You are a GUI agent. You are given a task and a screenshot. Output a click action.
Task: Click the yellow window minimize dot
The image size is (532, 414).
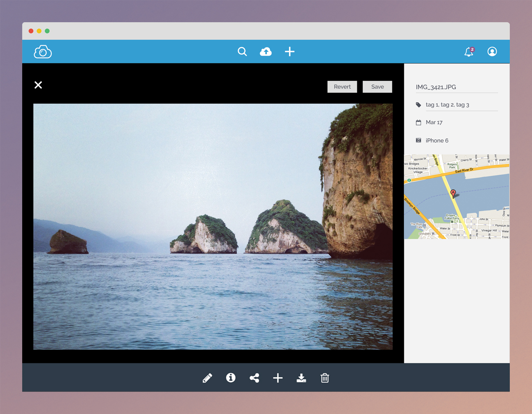tap(39, 31)
